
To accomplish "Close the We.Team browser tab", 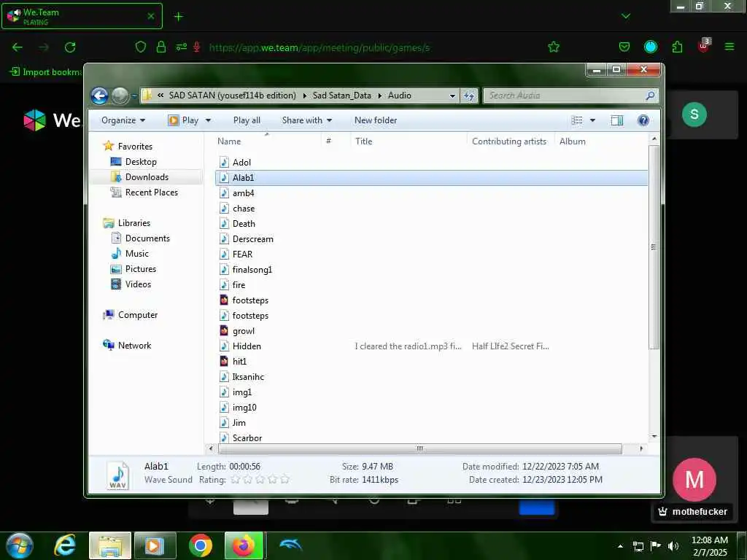I will pyautogui.click(x=150, y=16).
